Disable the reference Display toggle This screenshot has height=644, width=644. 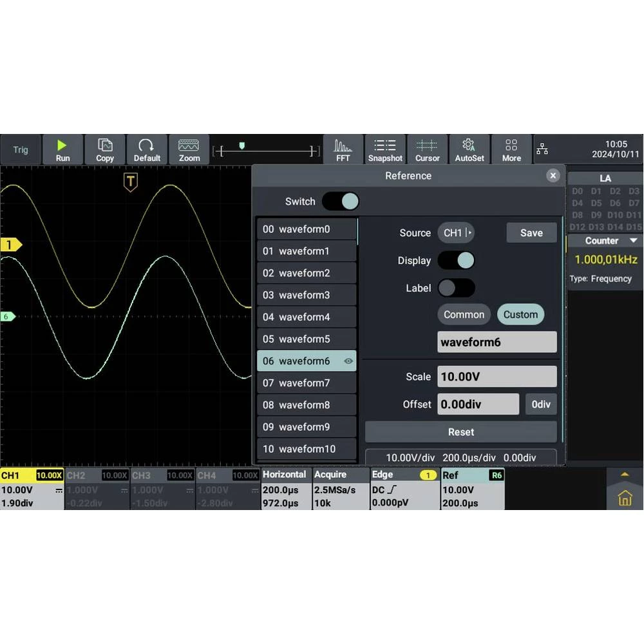456,260
